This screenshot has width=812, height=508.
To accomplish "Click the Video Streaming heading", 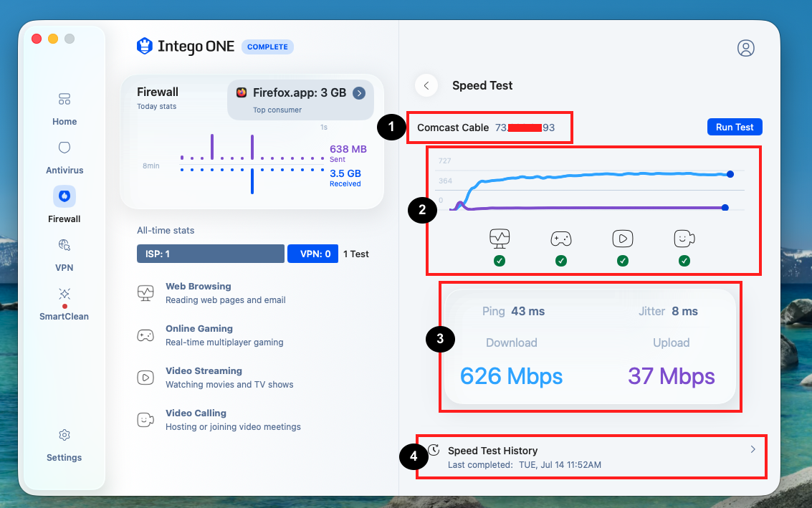I will pyautogui.click(x=204, y=370).
